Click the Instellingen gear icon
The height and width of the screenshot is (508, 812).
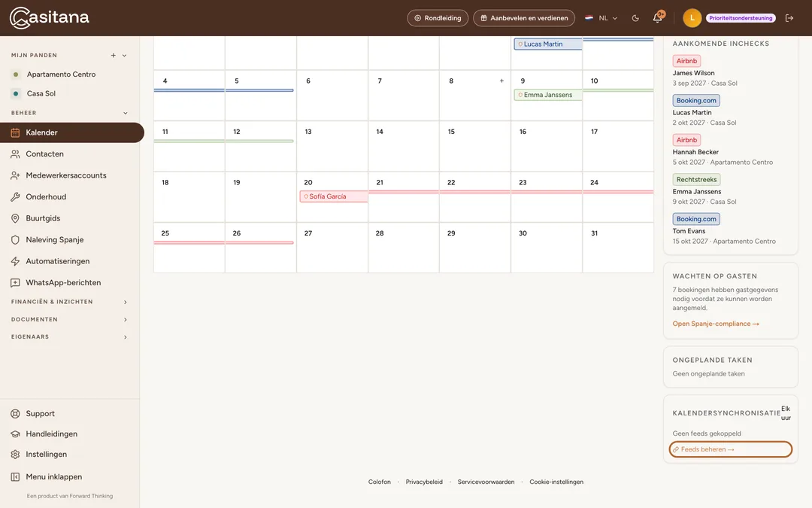click(x=16, y=454)
